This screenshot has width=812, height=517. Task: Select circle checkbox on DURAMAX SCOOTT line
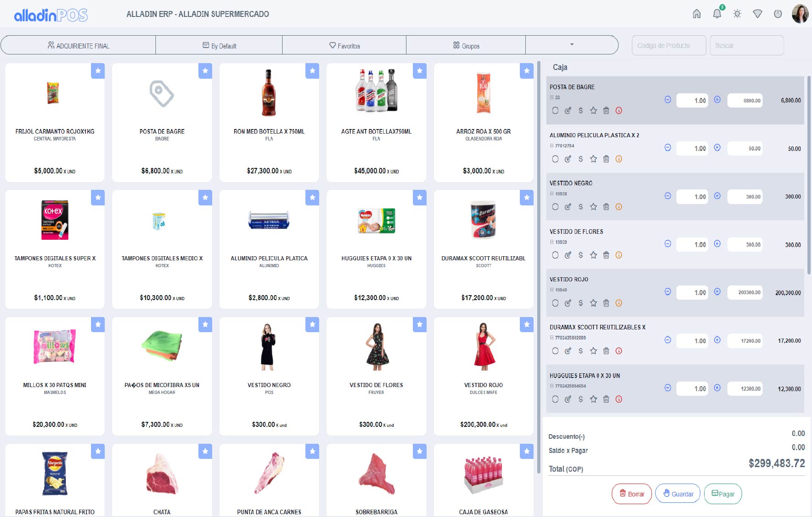(x=555, y=351)
